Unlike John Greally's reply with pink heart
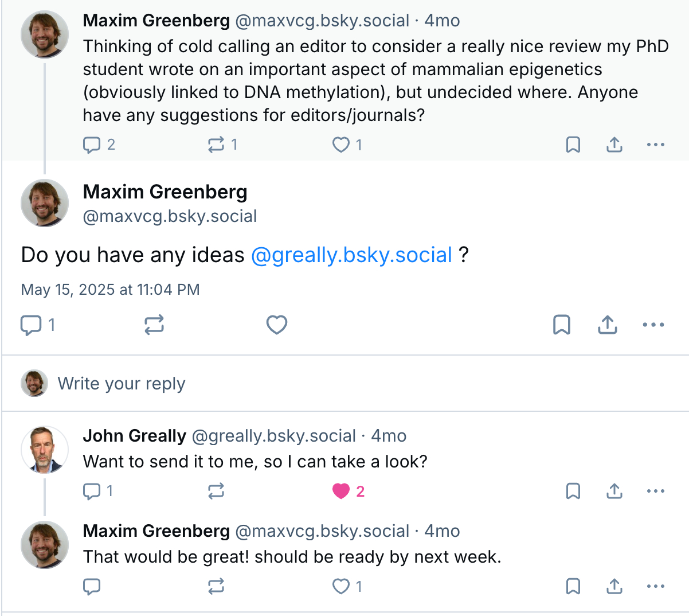This screenshot has width=689, height=616. pos(341,491)
